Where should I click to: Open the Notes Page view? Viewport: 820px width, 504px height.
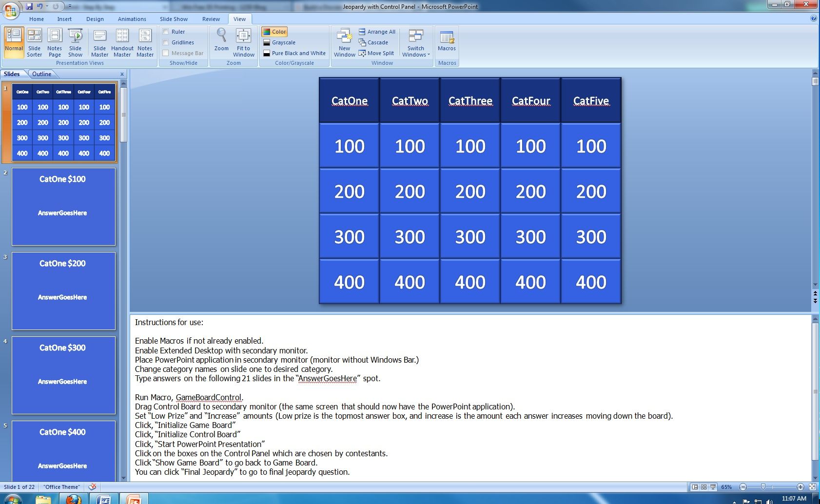coord(54,41)
